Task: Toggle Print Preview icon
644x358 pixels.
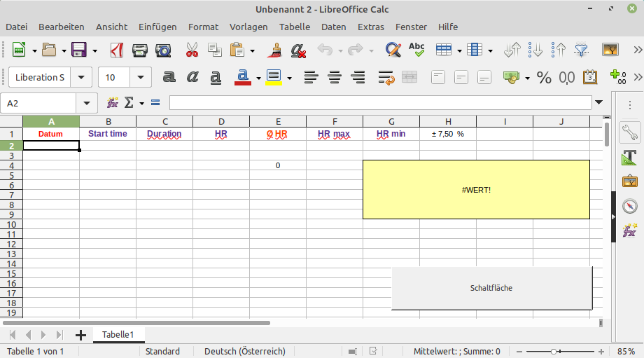Action: [x=163, y=50]
